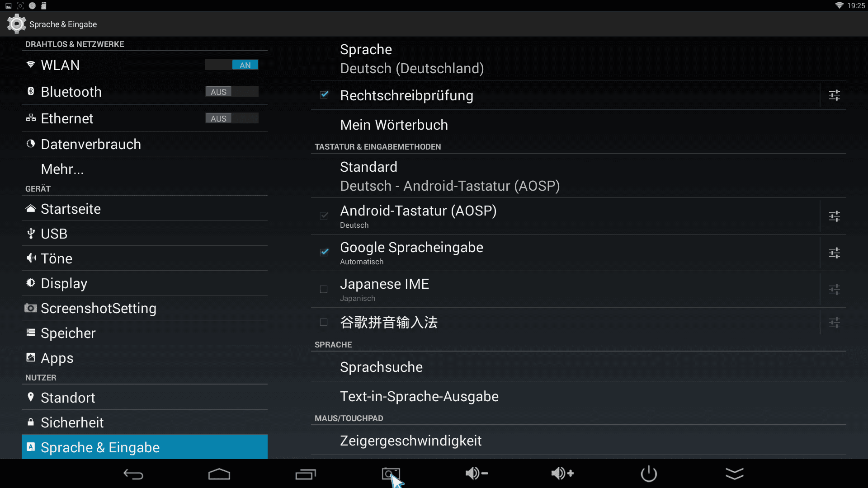Uncheck the Rechtschreibprüfung checkbox
Viewport: 868px width, 488px height.
324,95
